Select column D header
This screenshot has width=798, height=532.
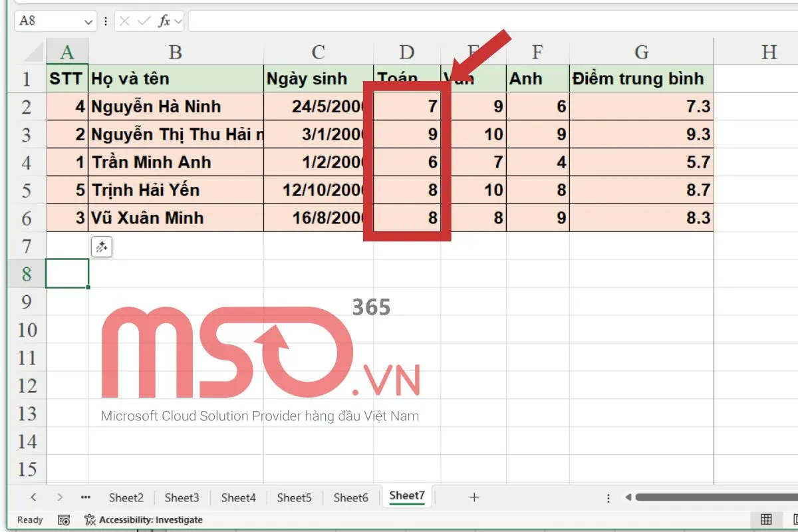pyautogui.click(x=406, y=52)
